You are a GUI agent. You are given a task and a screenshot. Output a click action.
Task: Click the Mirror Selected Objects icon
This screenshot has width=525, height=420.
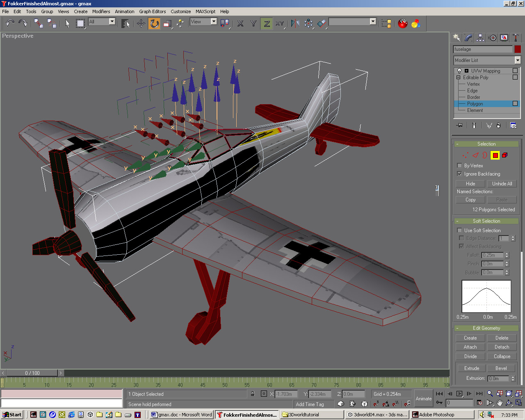295,23
